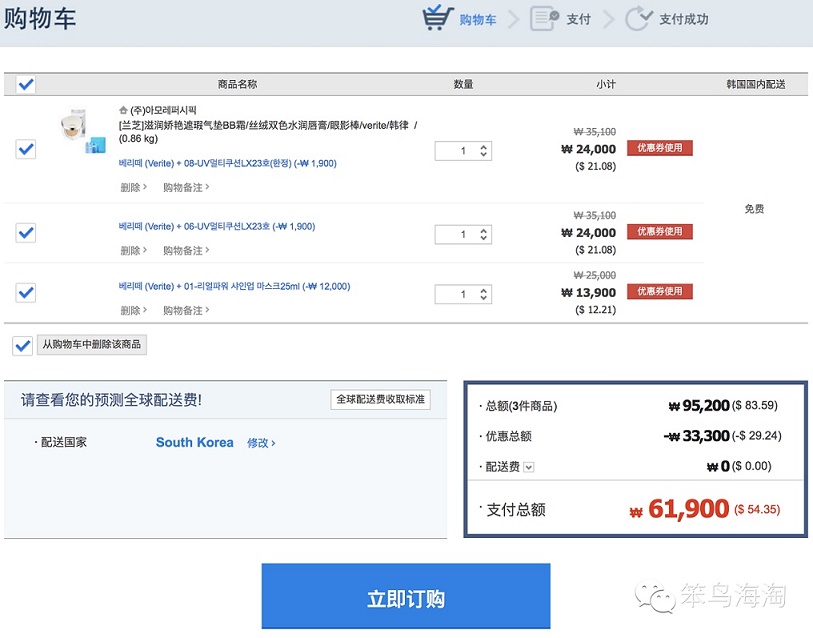Viewport: 813px width, 638px height.
Task: Use coupon on the 08-UV item
Action: (660, 148)
